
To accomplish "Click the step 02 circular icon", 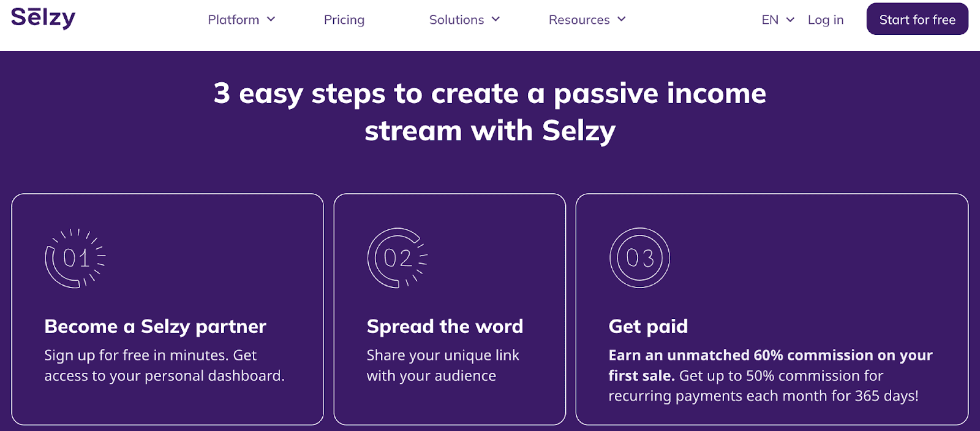I will pyautogui.click(x=397, y=258).
